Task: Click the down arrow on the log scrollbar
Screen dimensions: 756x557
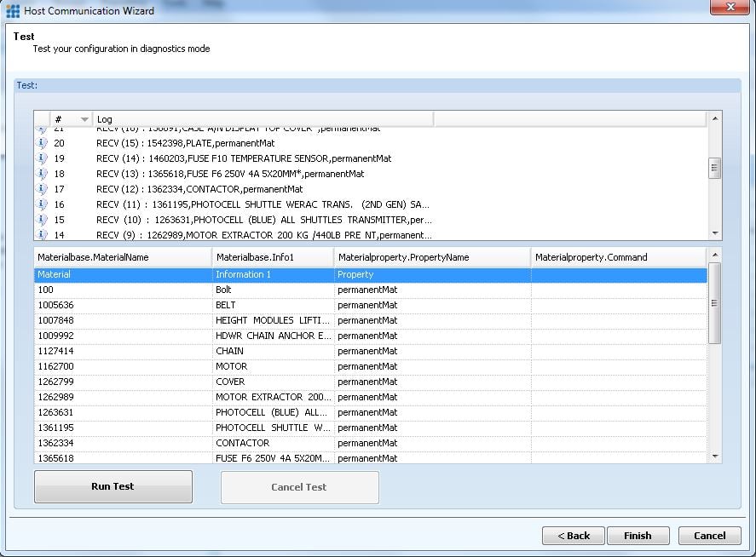Action: click(x=713, y=232)
